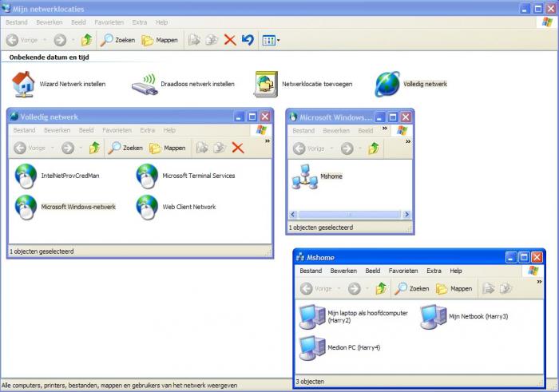Click Up folder icon in Mijn netwerklocaties toolbar
This screenshot has height=392, width=559.
coord(86,40)
